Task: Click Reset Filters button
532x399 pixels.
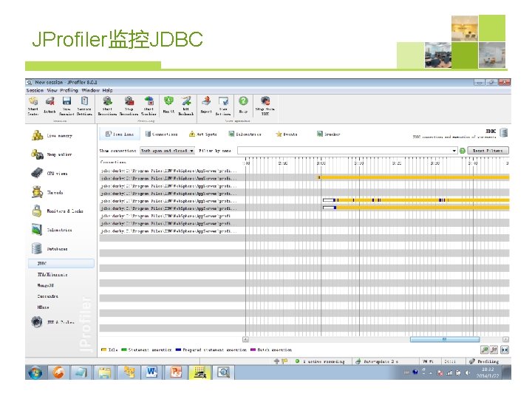Action: [x=488, y=151]
